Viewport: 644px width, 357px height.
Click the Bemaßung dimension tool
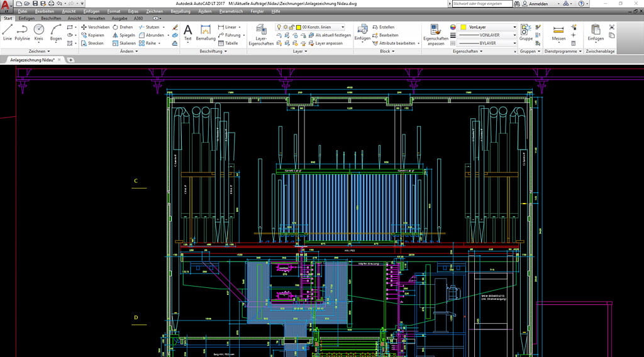point(206,32)
